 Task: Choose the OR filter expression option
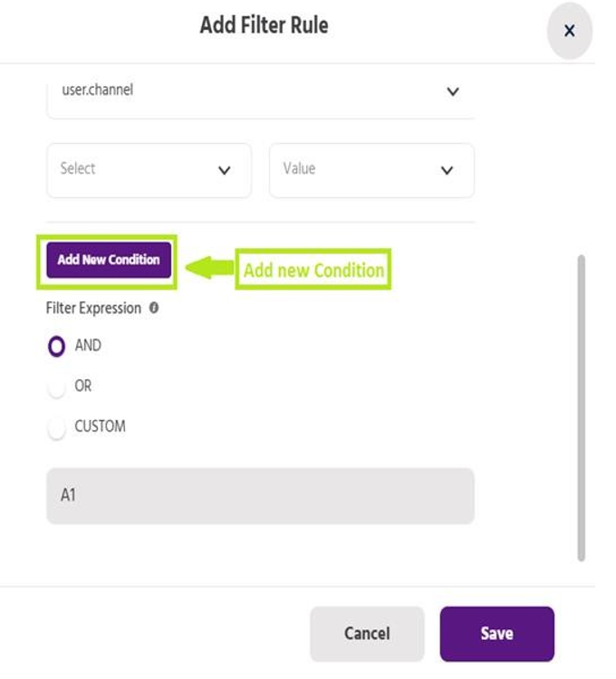(57, 387)
